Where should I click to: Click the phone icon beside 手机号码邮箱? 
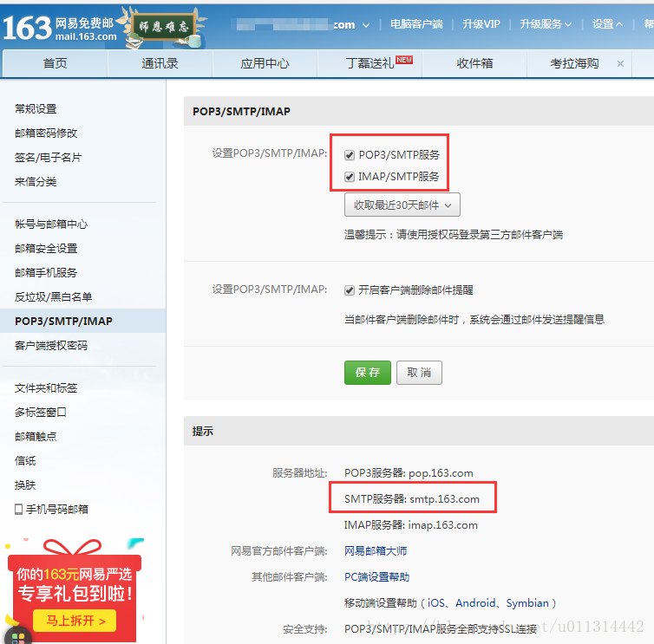tap(18, 510)
